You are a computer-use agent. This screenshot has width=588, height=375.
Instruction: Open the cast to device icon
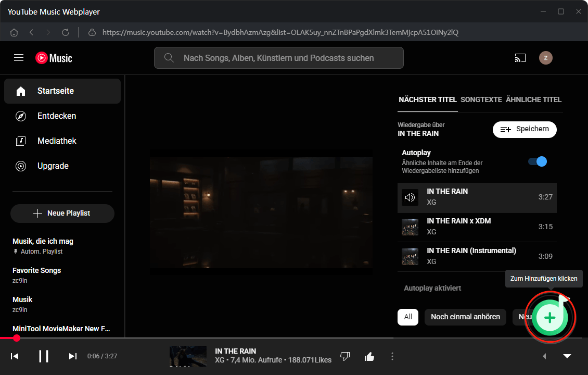520,58
